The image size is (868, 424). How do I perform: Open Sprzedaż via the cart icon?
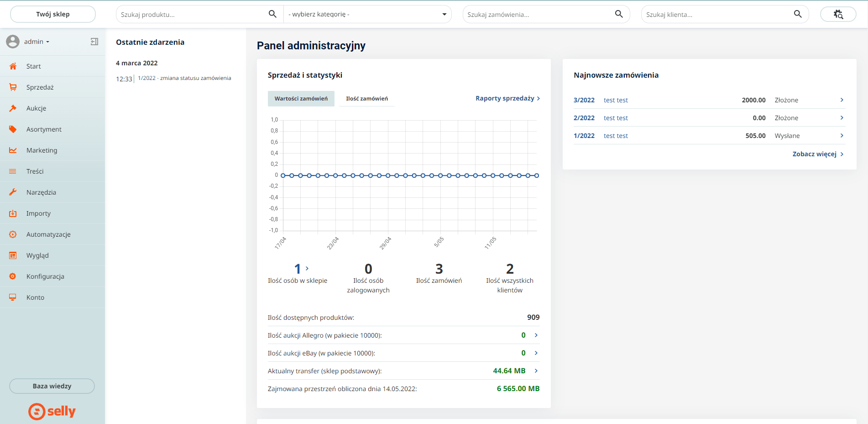point(13,87)
